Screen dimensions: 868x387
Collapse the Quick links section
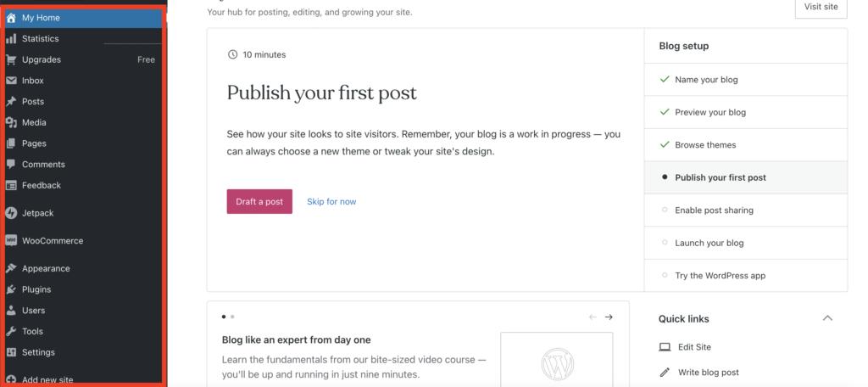(x=827, y=318)
